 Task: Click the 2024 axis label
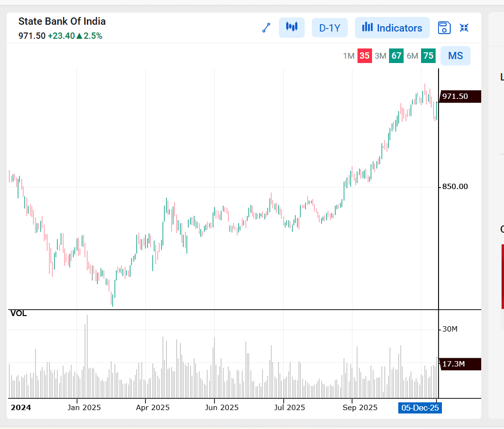pos(21,408)
